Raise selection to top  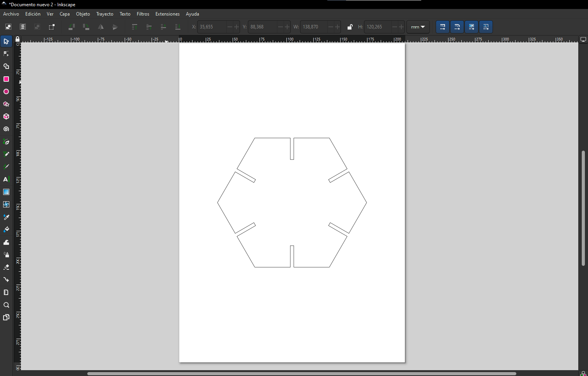pos(134,27)
